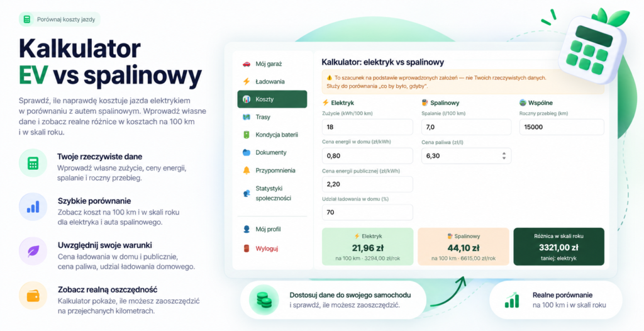Open Mój garaż in the sidebar
This screenshot has width=644, height=331.
coord(272,64)
